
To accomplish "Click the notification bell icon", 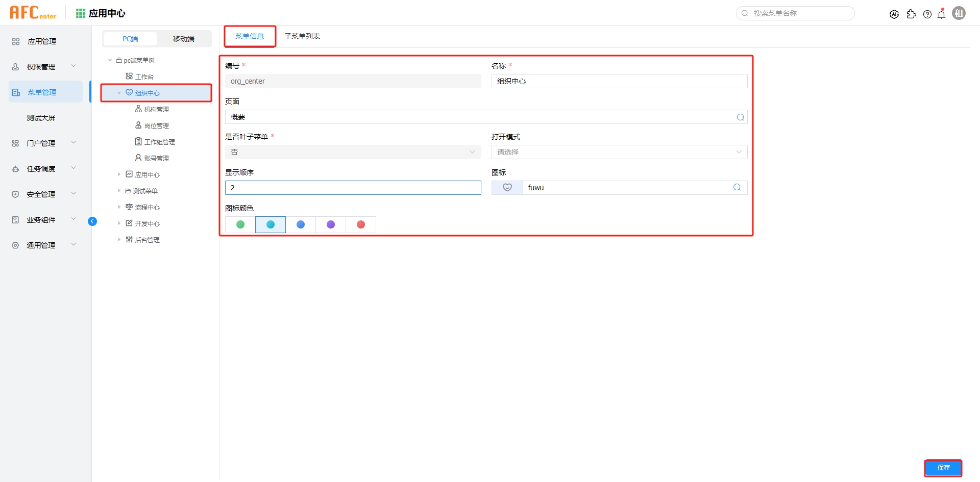I will [942, 14].
